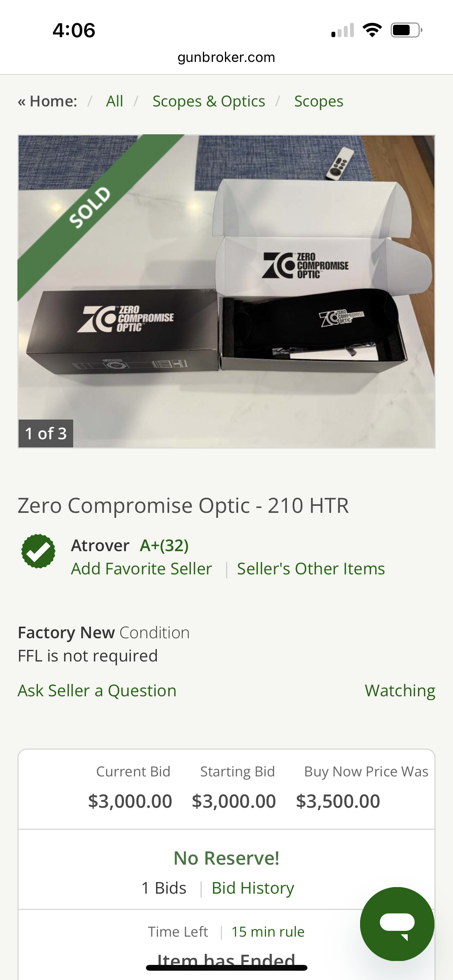Go back to Home breadcrumb
Viewport: 453px width, 980px height.
48,101
